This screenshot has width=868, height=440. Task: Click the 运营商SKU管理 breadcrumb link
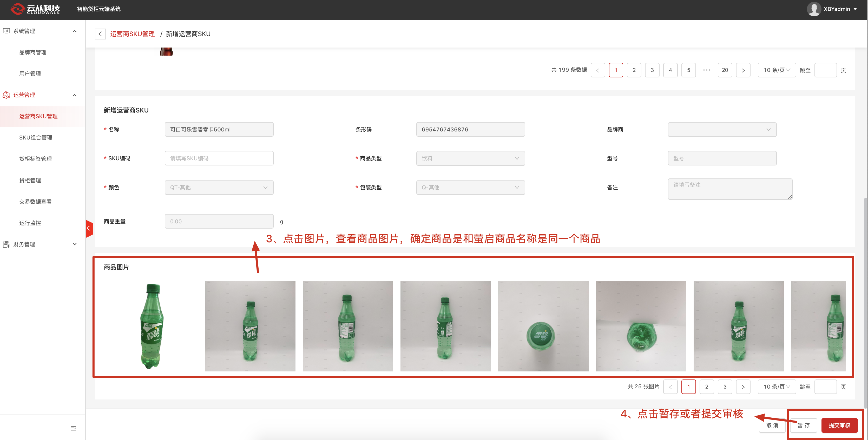click(133, 34)
